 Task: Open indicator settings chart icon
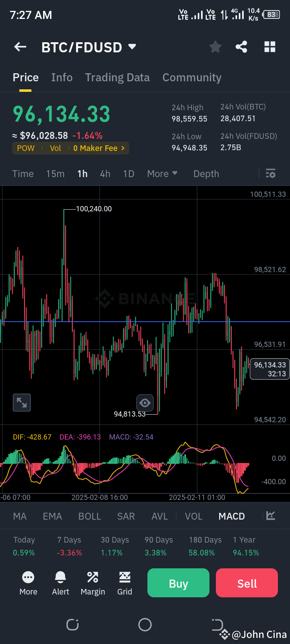[271, 516]
